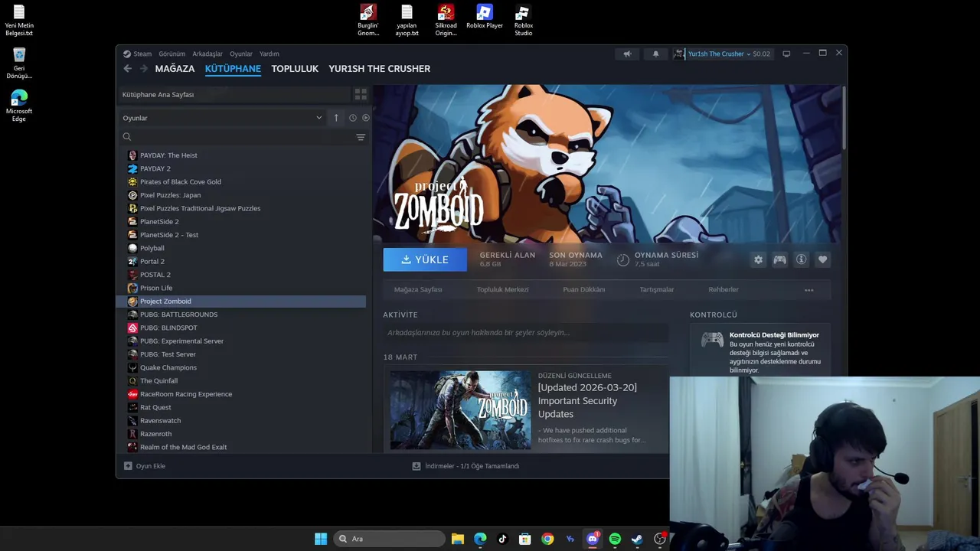Open Roblox Studio desktop shortcut
980x551 pixels.
[523, 20]
